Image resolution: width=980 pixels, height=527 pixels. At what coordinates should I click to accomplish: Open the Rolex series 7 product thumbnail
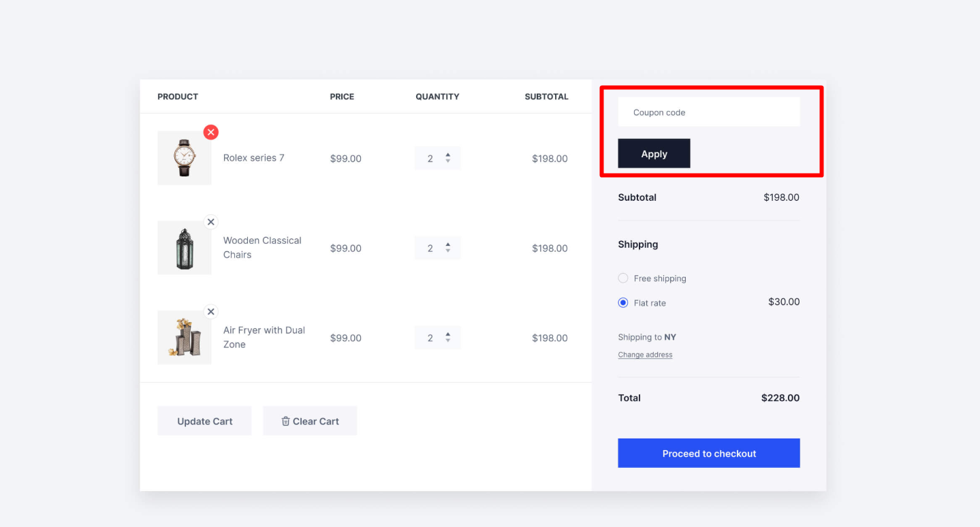[184, 158]
